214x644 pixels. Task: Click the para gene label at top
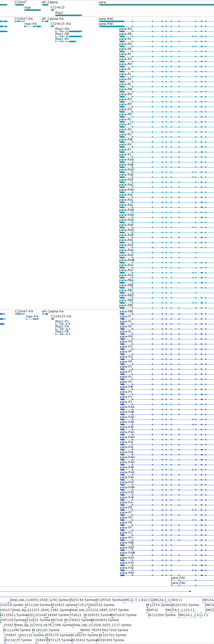[x=102, y=2]
